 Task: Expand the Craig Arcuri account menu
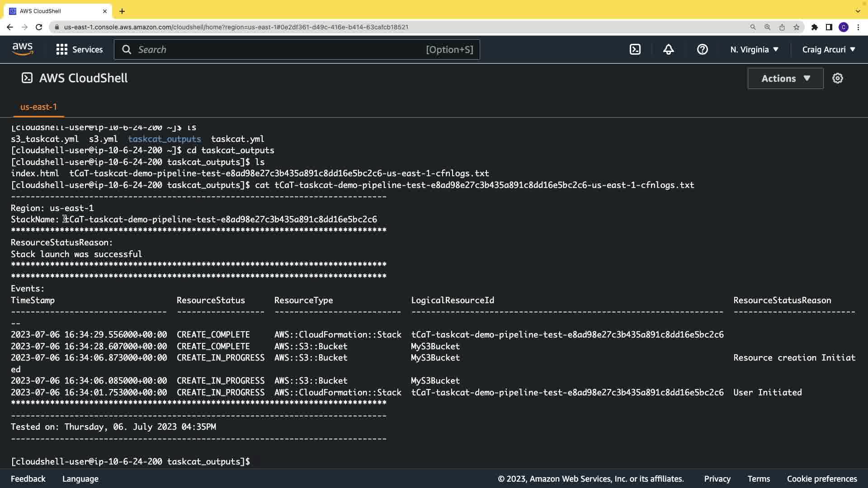pyautogui.click(x=828, y=50)
